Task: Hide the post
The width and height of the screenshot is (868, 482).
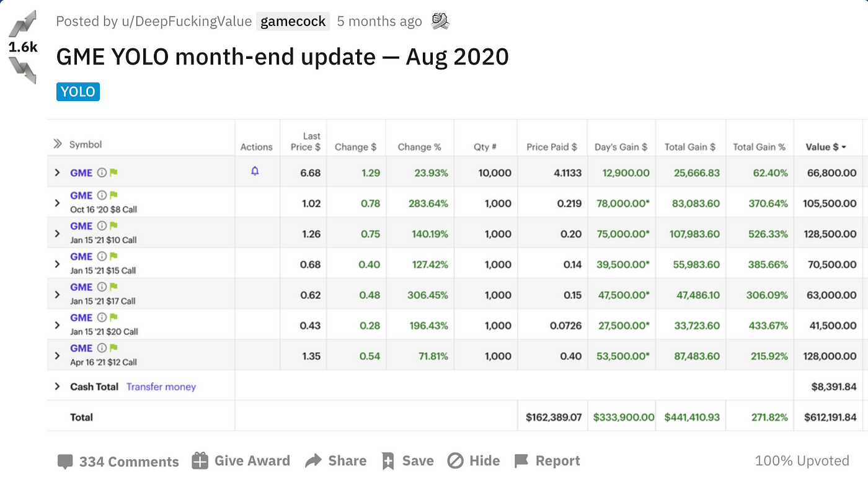Action: 474,460
